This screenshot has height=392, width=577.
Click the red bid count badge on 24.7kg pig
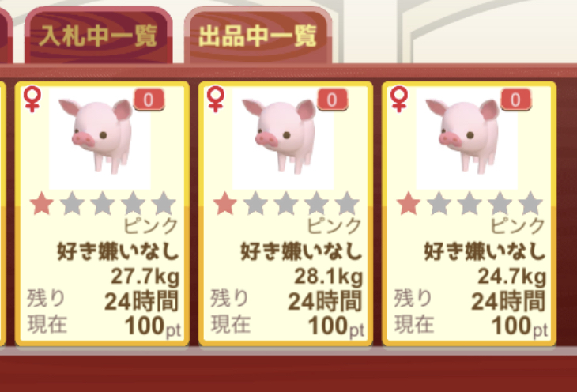click(515, 100)
